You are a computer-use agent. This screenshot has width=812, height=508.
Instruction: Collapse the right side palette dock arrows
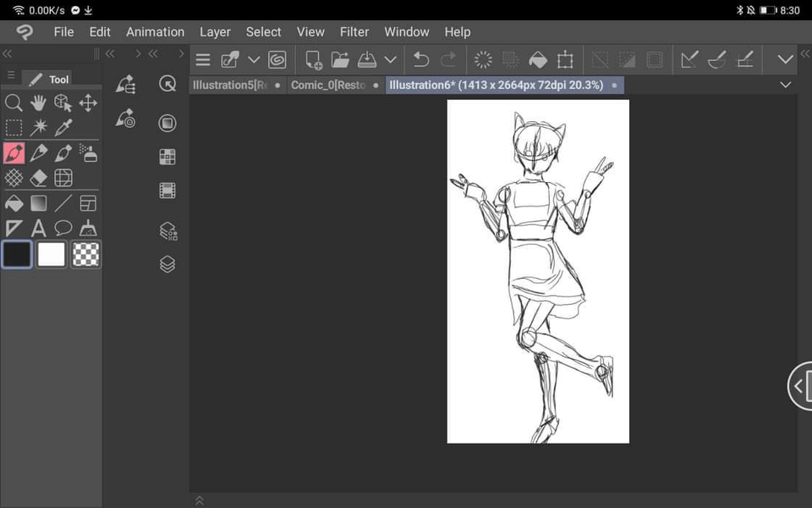(x=805, y=53)
